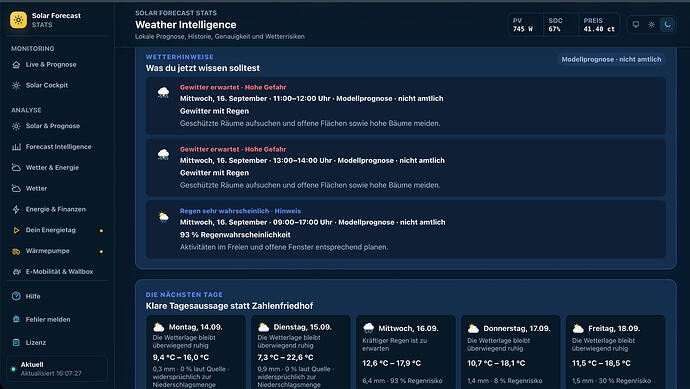Image resolution: width=690 pixels, height=389 pixels.
Task: Click Fehler melden link
Action: click(x=57, y=319)
